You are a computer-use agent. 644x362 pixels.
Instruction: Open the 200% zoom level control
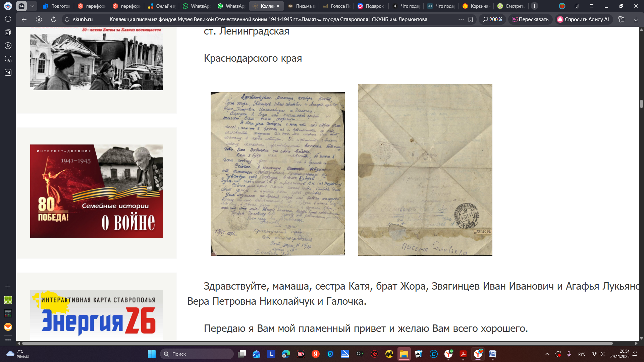(x=492, y=19)
